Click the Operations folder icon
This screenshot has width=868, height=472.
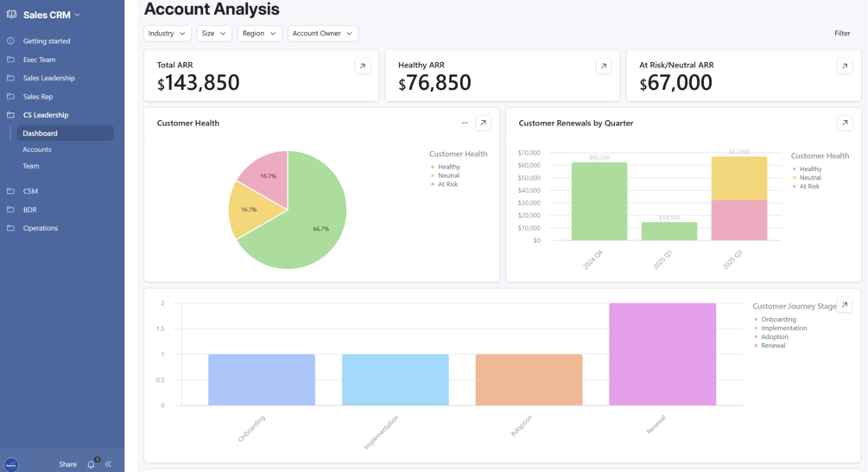click(x=10, y=227)
